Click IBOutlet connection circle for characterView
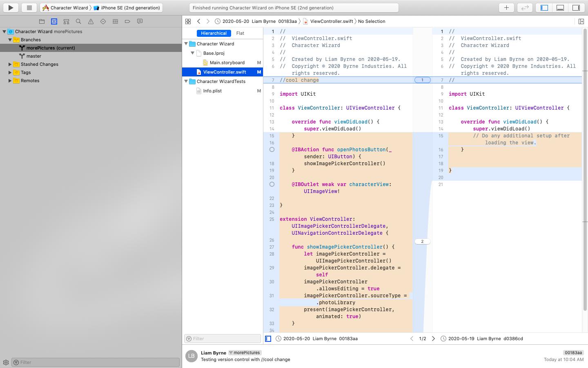Image resolution: width=588 pixels, height=368 pixels. [272, 184]
